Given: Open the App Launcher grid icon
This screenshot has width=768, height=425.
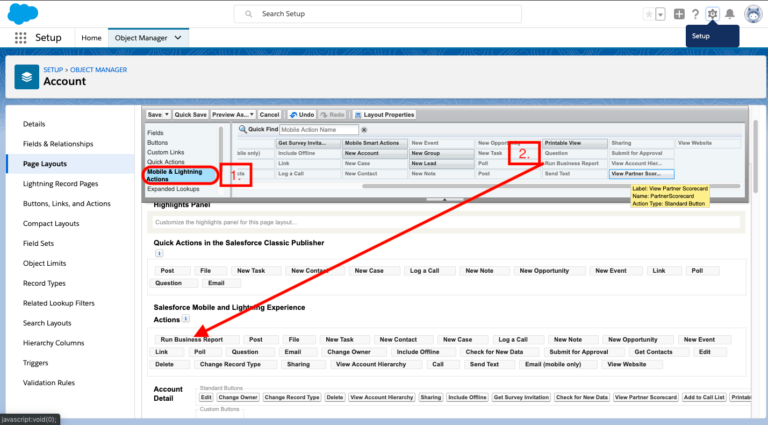Looking at the screenshot, I should pos(21,38).
